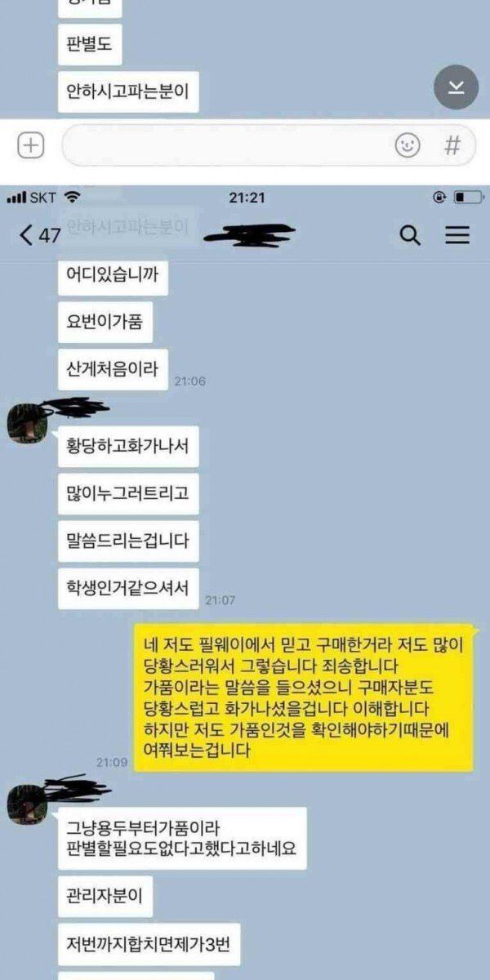Open the emoji picker smiley icon
Screen dimensions: 490x980
point(408,146)
